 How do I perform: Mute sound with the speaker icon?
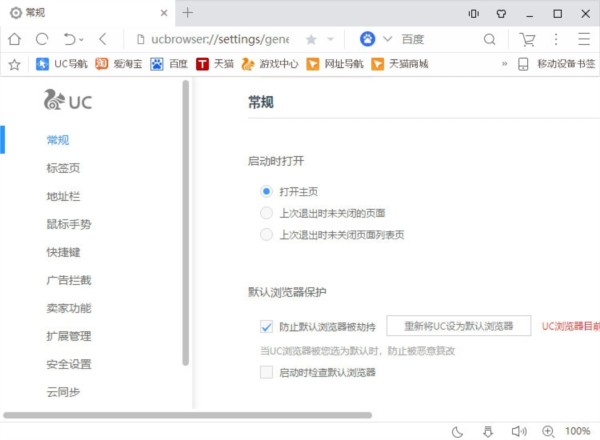point(519,432)
